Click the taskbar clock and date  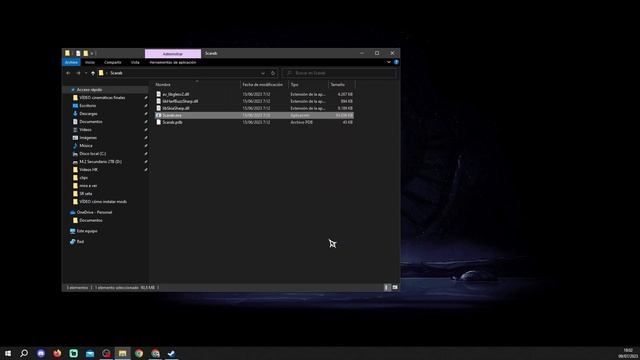(628, 353)
